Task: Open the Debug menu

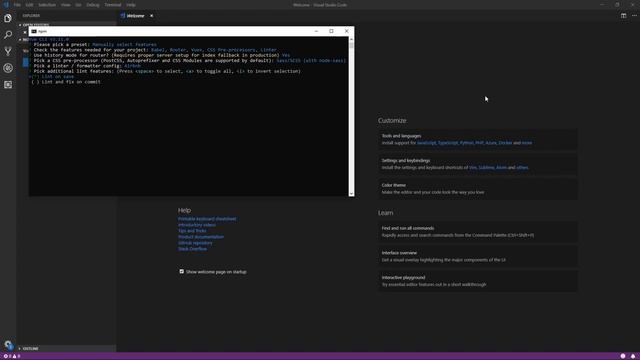Action: (93, 5)
